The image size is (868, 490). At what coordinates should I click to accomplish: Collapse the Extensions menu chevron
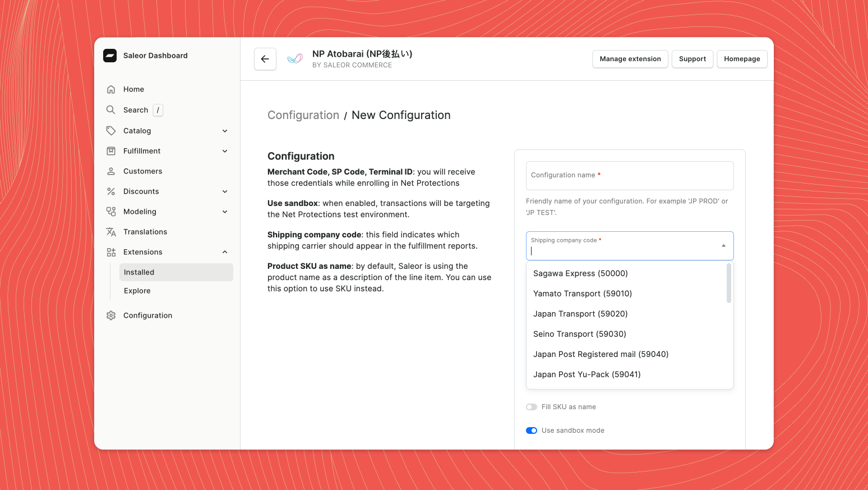225,252
